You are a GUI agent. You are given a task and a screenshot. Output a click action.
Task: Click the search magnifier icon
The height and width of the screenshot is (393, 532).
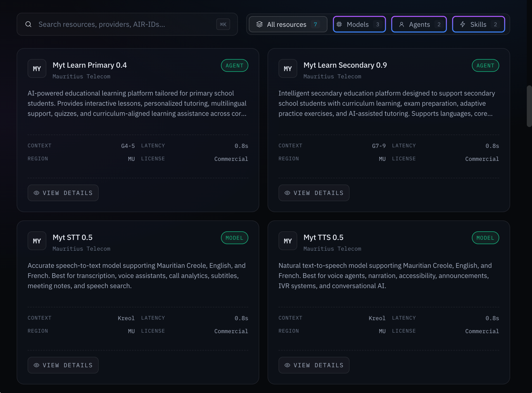28,24
